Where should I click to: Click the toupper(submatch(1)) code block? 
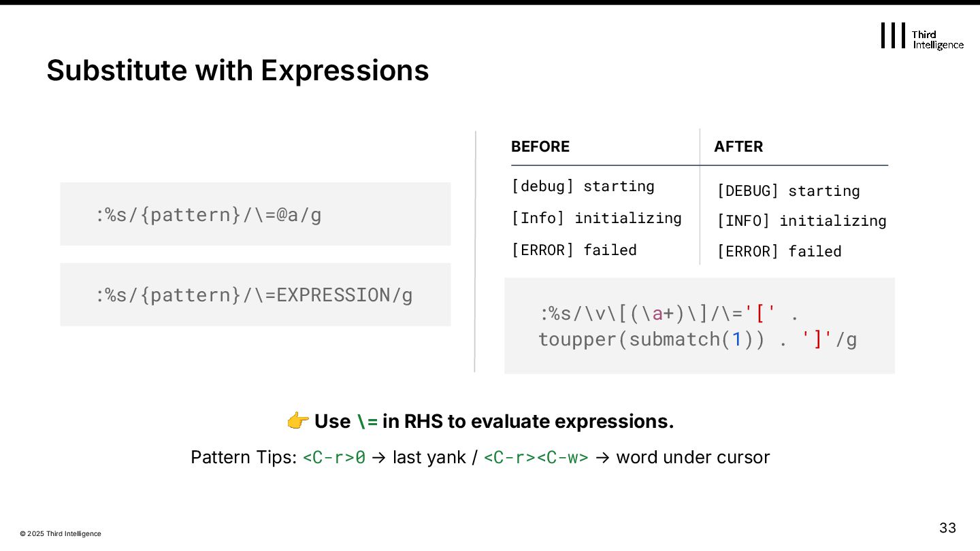click(699, 326)
